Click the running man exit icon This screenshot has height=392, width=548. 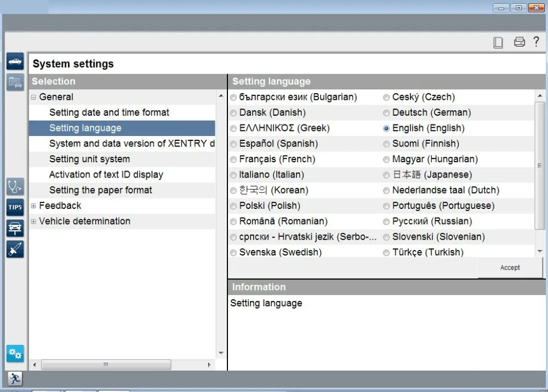click(15, 379)
